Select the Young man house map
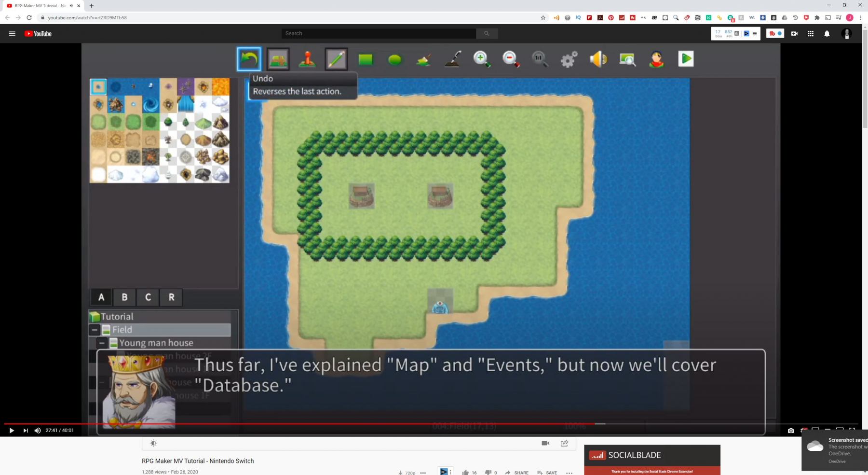 click(156, 343)
